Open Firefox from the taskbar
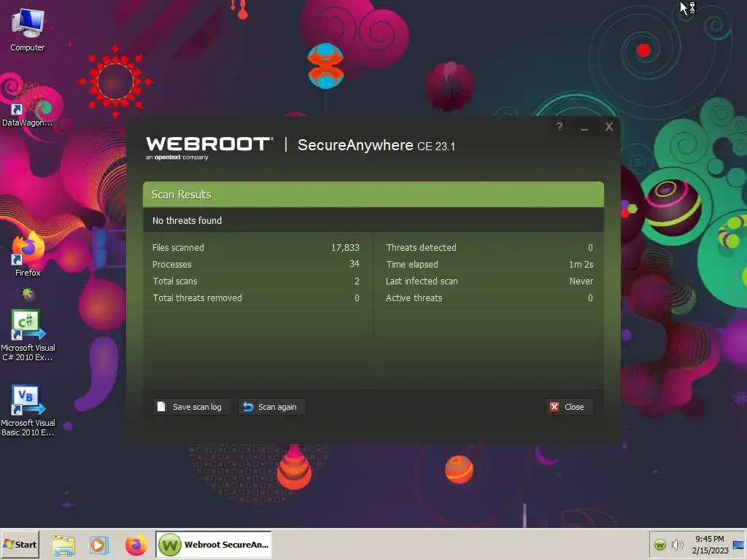This screenshot has width=747, height=560. [x=136, y=545]
